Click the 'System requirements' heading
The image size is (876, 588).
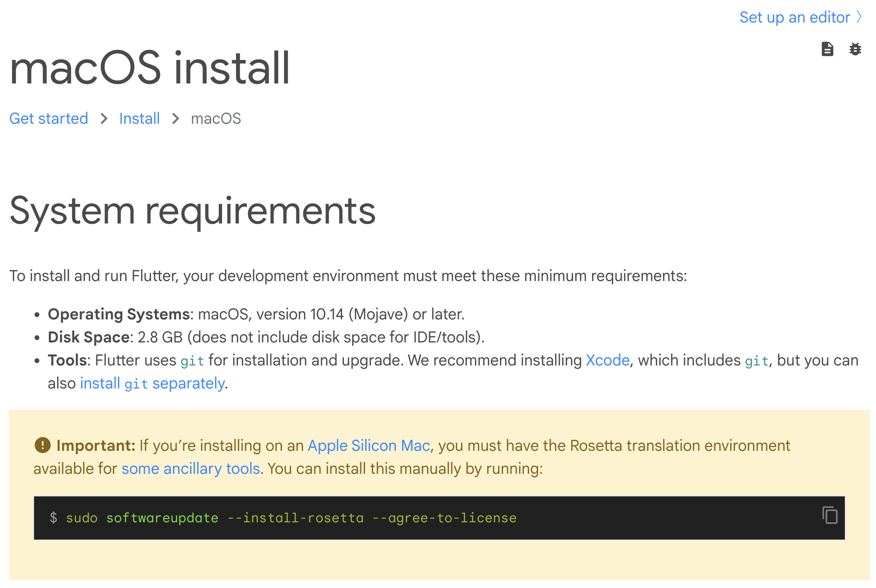click(x=192, y=211)
